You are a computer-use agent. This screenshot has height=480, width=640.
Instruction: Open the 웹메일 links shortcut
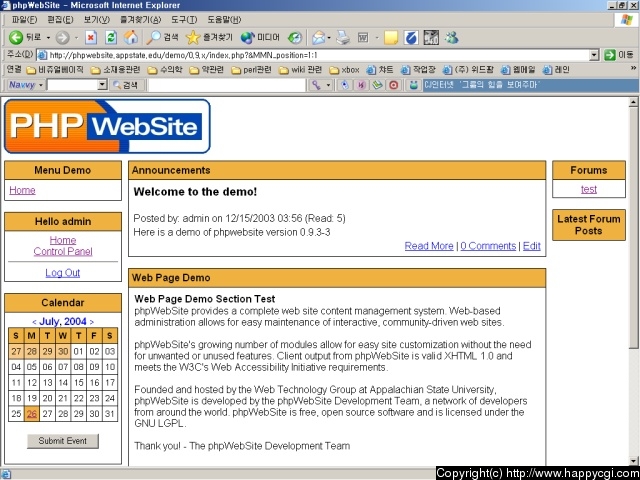tap(518, 70)
